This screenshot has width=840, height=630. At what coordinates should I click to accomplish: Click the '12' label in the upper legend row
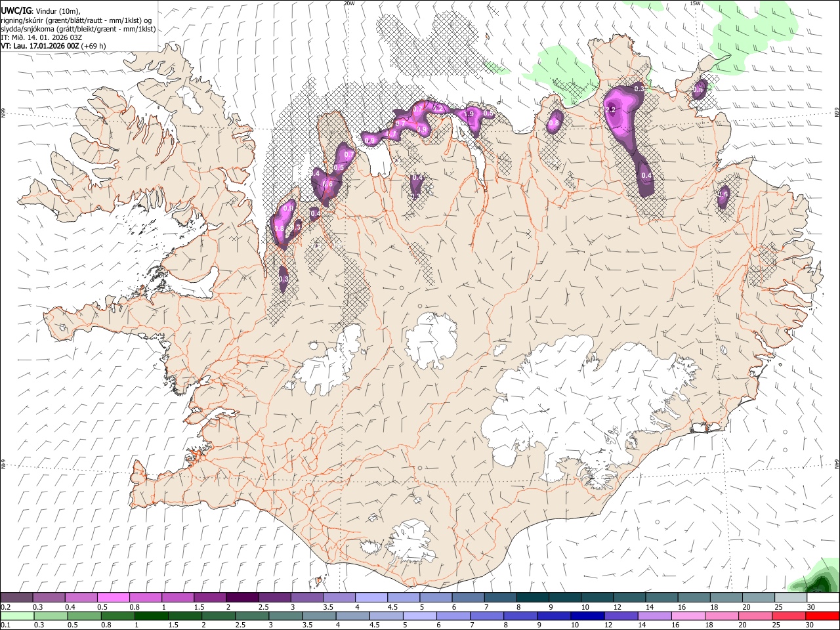pos(617,607)
